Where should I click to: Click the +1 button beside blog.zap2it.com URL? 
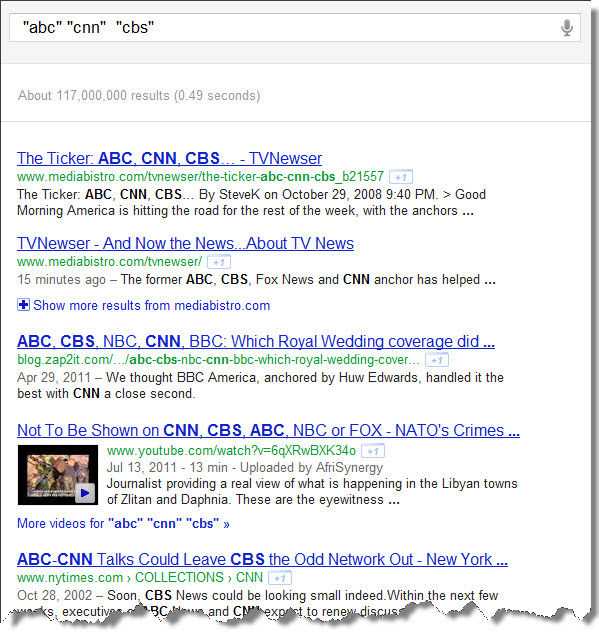point(437,360)
